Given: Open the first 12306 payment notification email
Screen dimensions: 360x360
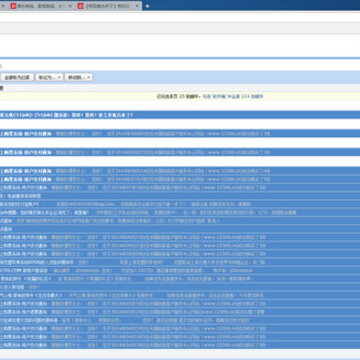Looking at the screenshot, I should (x=180, y=134).
